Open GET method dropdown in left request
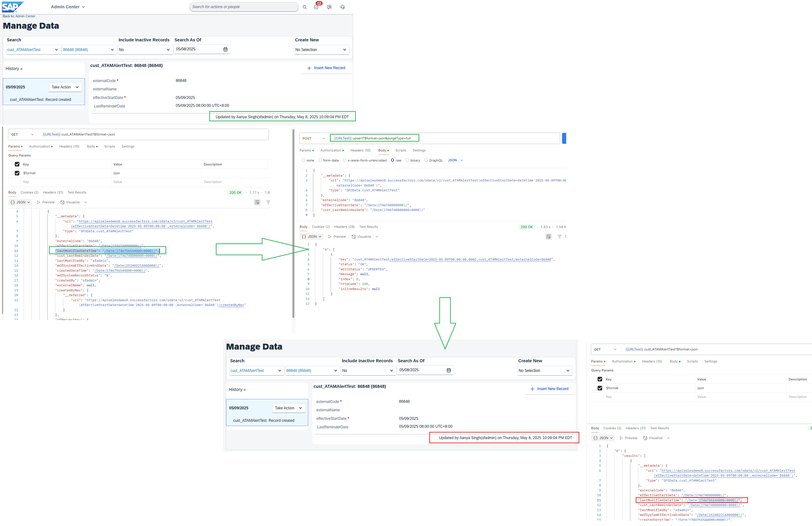The height and width of the screenshot is (526, 812). pyautogui.click(x=23, y=135)
